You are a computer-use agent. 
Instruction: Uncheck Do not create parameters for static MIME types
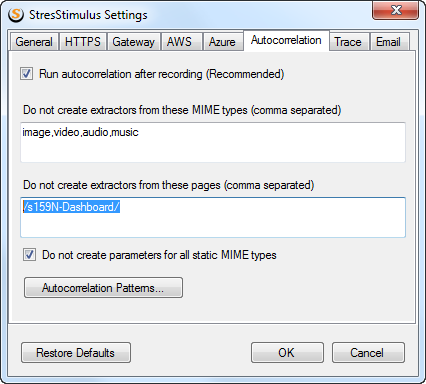(29, 255)
